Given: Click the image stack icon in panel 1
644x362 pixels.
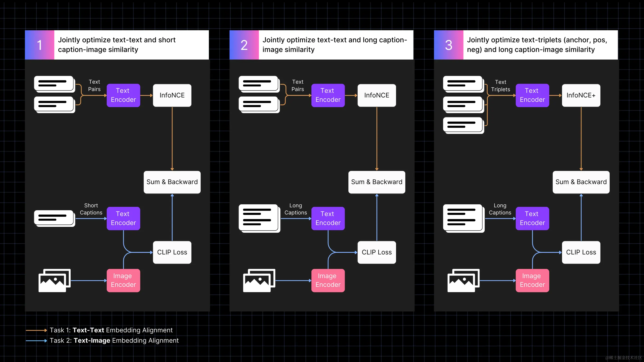Looking at the screenshot, I should (x=55, y=280).
